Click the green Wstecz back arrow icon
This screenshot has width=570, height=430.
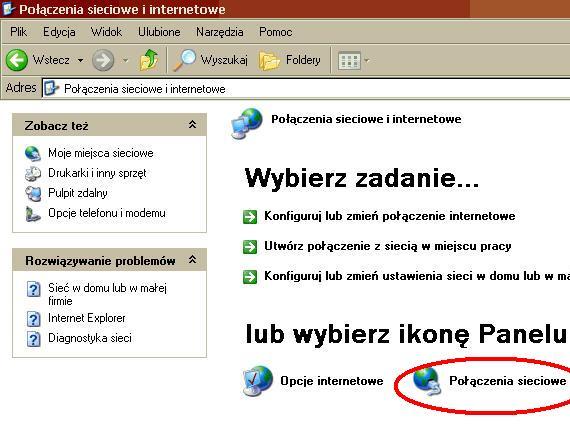tap(17, 60)
